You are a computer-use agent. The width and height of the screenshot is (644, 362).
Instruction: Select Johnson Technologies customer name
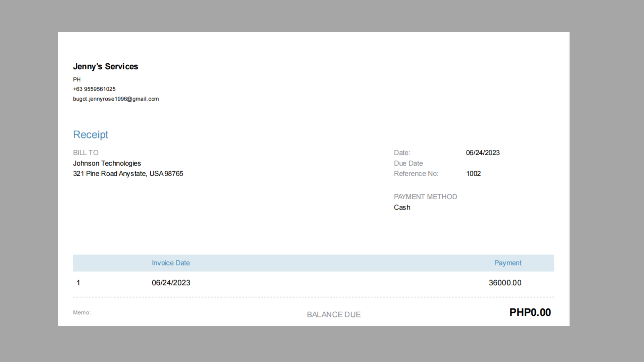107,163
